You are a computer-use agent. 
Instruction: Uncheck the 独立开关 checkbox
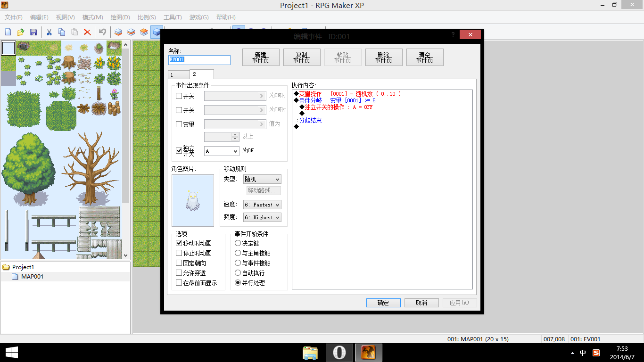(x=179, y=151)
